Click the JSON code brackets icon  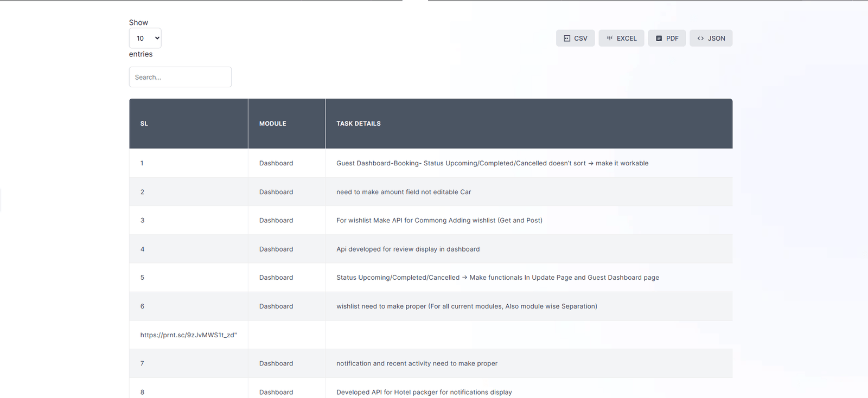point(700,38)
